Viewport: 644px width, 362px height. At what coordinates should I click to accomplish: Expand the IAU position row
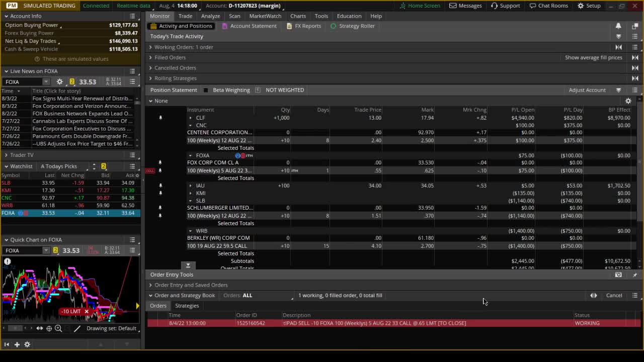coord(190,186)
